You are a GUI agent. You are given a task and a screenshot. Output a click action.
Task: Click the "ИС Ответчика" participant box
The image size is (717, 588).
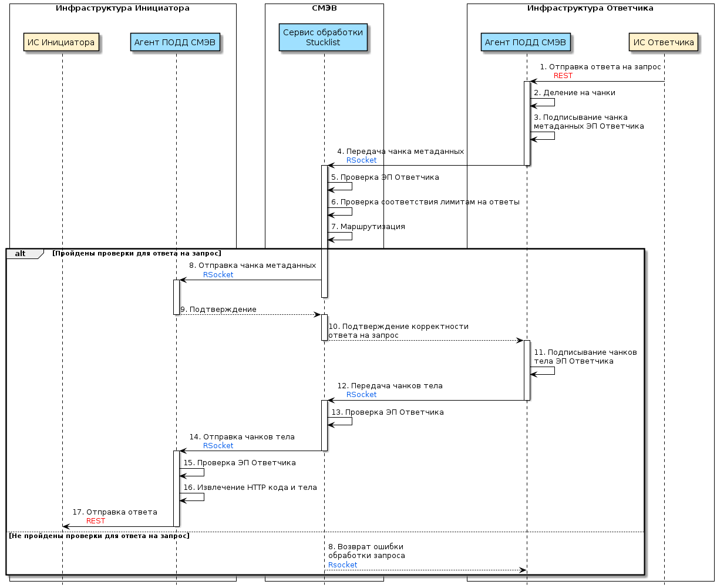pyautogui.click(x=664, y=42)
